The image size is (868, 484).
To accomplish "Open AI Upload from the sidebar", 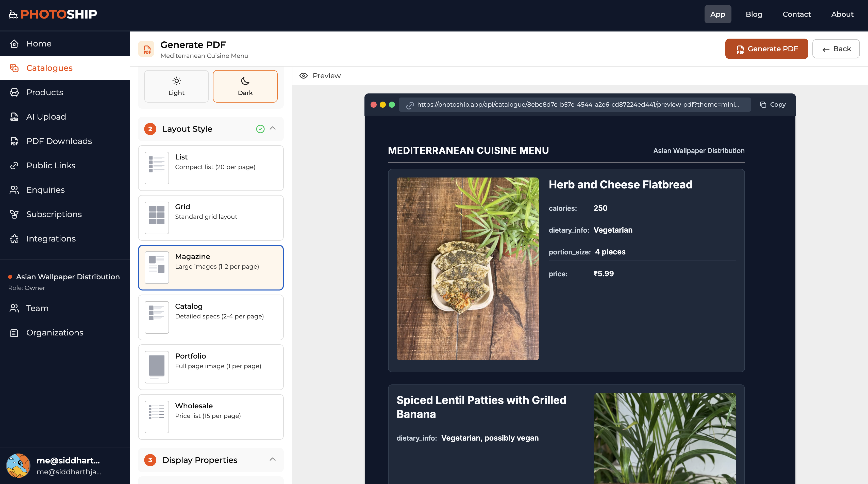I will pos(46,117).
